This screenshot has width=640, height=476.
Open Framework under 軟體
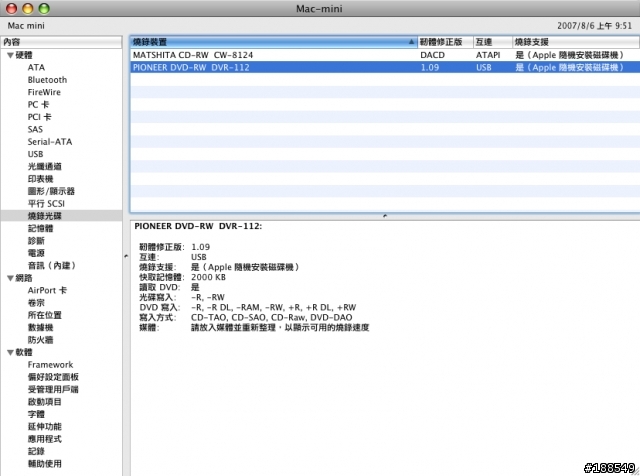click(50, 365)
